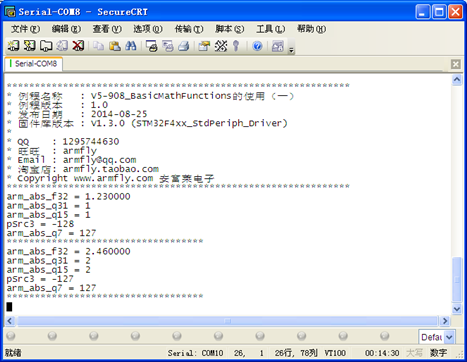The width and height of the screenshot is (467, 362).
Task: Open Session Options icon
Action: click(x=204, y=46)
